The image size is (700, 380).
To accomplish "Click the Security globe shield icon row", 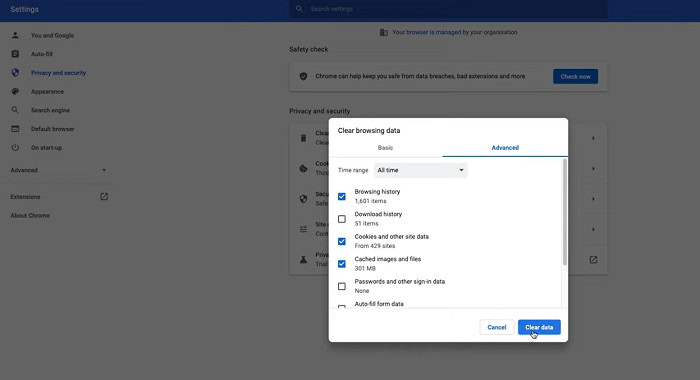I will pos(304,199).
